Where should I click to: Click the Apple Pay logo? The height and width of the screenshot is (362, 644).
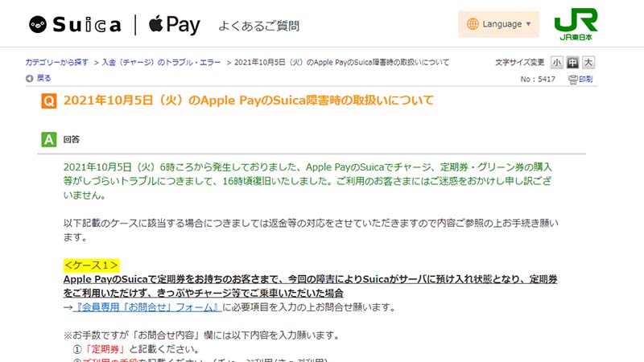[x=174, y=25]
